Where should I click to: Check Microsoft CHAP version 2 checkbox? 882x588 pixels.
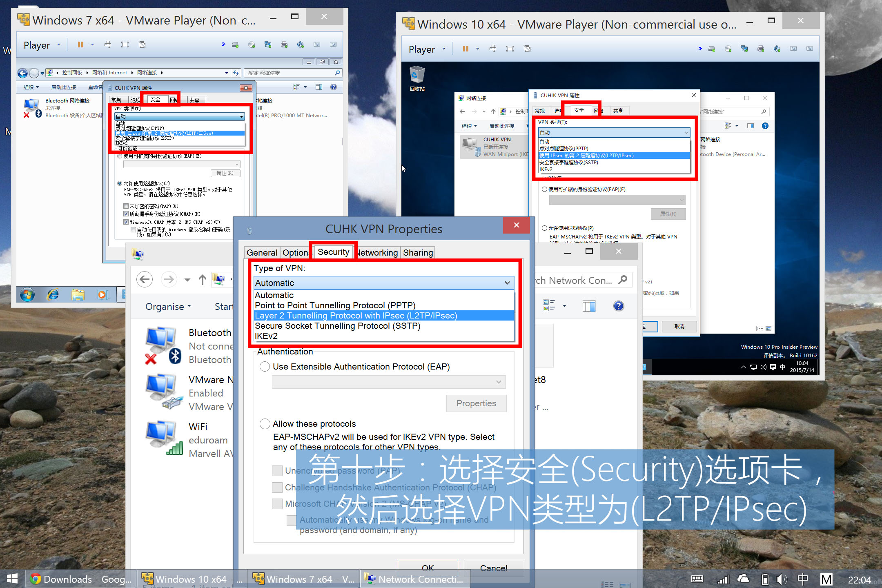[277, 503]
